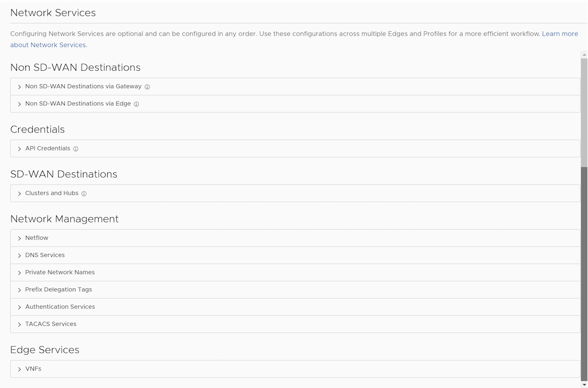Open the Learn more about Network Services link

coord(560,34)
